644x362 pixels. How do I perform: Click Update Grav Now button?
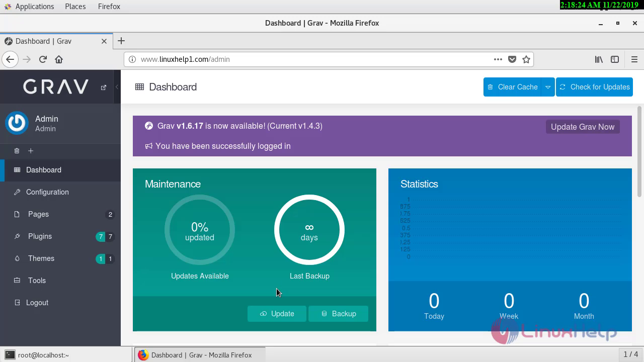[583, 127]
